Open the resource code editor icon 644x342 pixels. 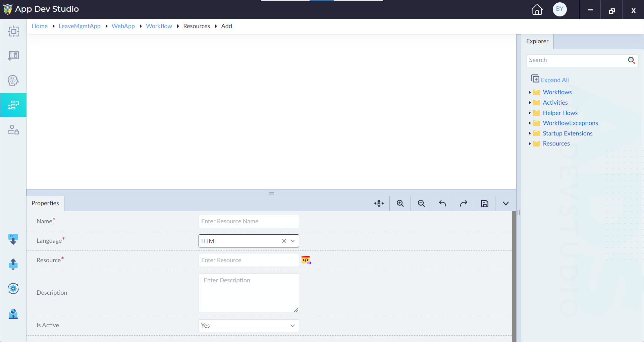coord(306,260)
